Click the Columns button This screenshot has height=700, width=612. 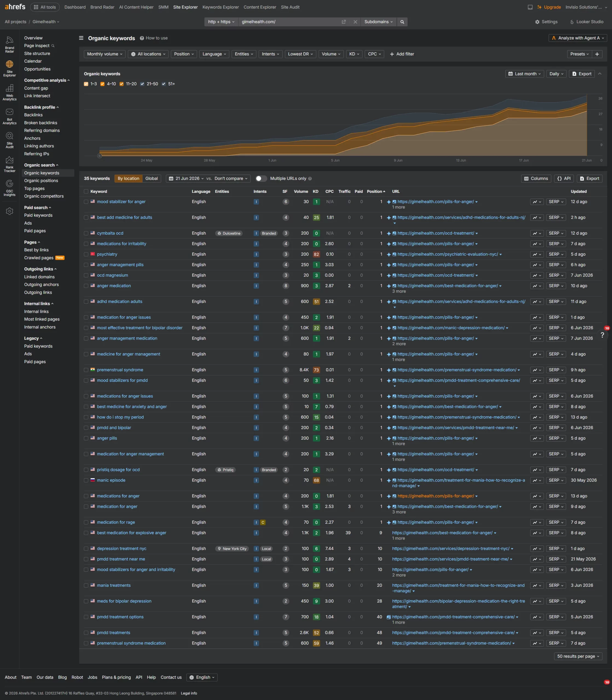click(536, 179)
